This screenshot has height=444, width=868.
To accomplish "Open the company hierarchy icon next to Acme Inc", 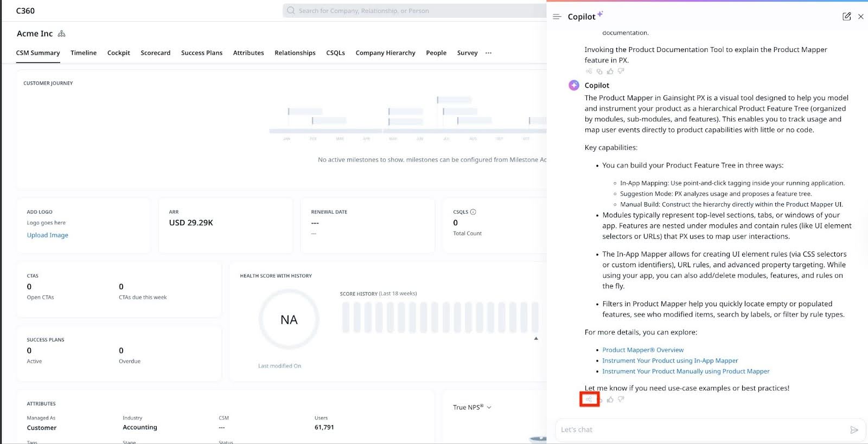I will [62, 34].
